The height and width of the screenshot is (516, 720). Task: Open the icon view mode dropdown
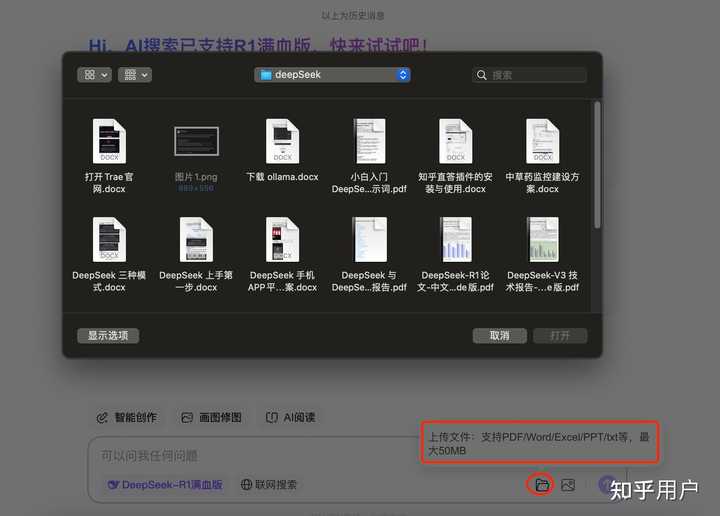[95, 75]
